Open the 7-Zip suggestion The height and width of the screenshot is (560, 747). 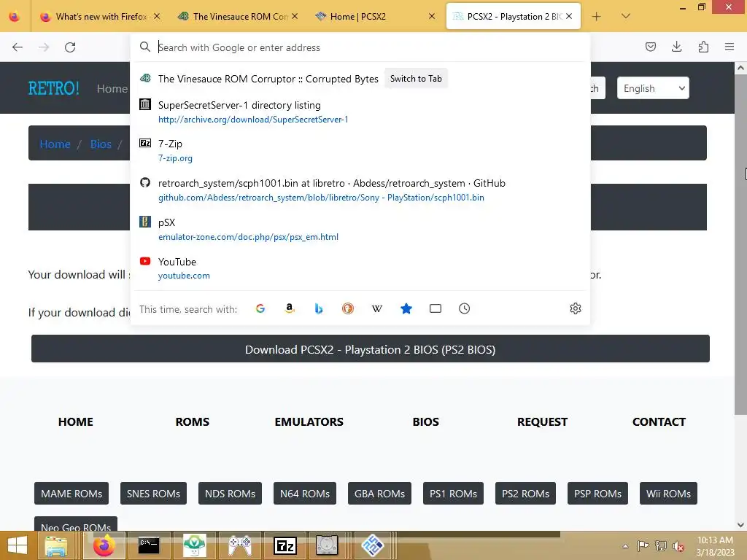coord(360,150)
